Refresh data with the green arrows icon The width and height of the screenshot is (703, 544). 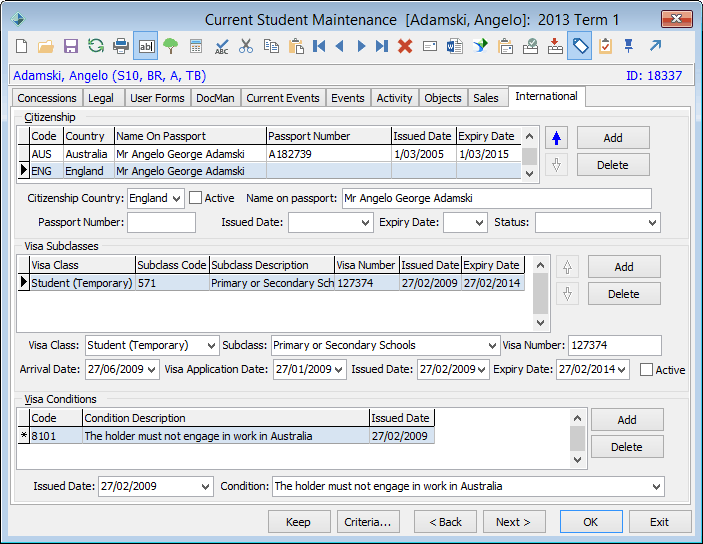point(95,46)
